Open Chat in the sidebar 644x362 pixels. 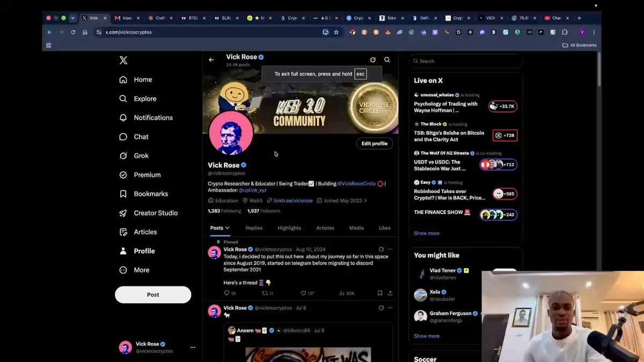coord(134,137)
